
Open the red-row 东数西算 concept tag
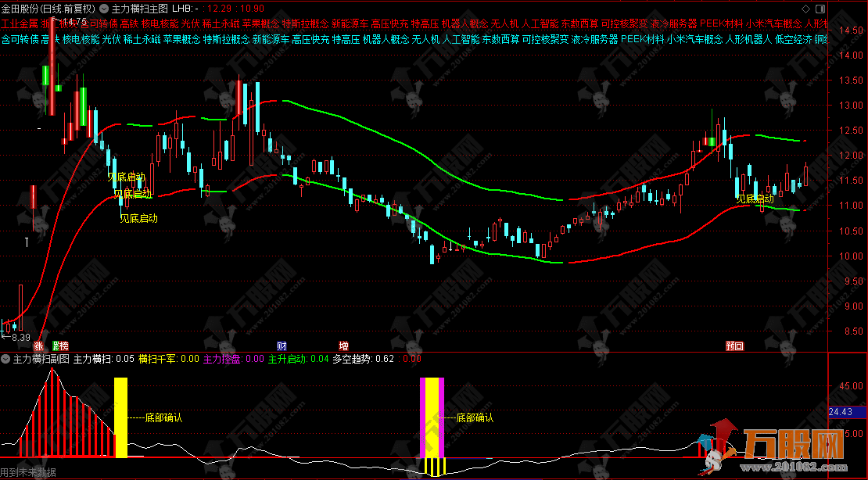[579, 23]
